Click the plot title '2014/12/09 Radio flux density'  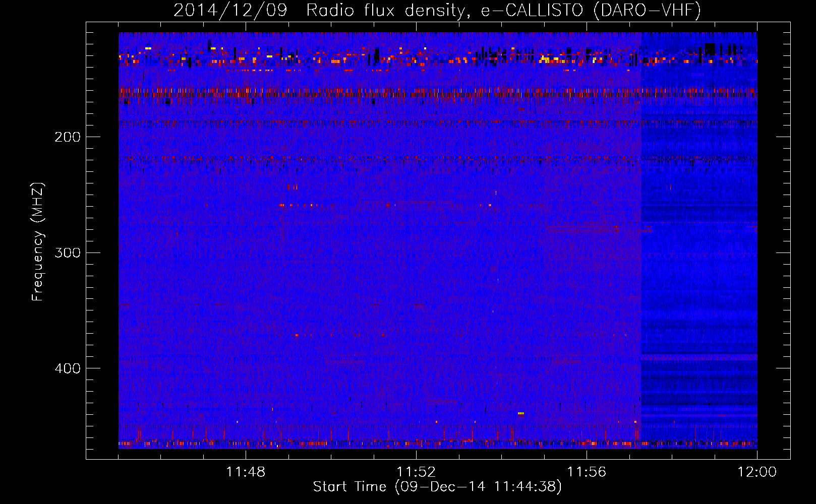click(x=319, y=10)
